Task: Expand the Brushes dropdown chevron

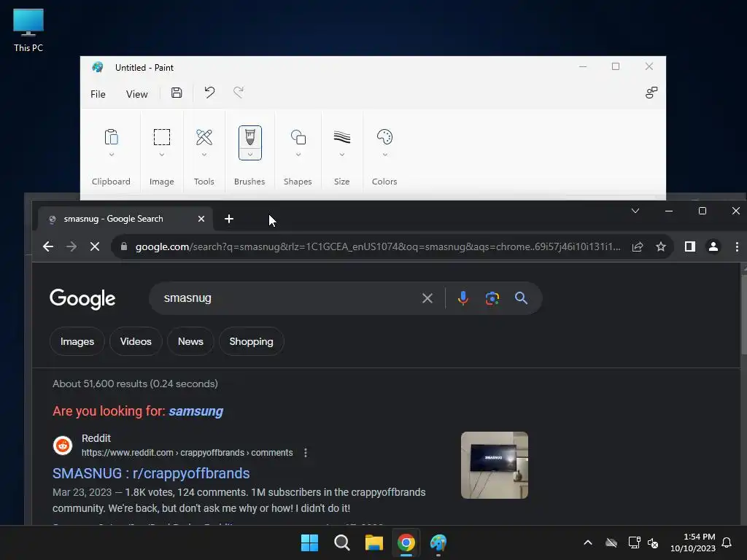Action: (x=250, y=155)
